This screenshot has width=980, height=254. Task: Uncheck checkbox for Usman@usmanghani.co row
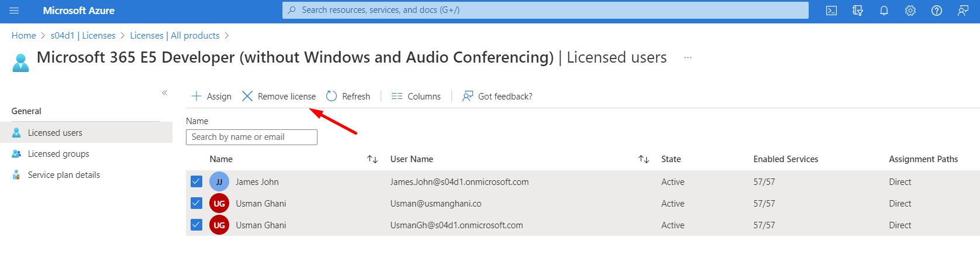[196, 203]
